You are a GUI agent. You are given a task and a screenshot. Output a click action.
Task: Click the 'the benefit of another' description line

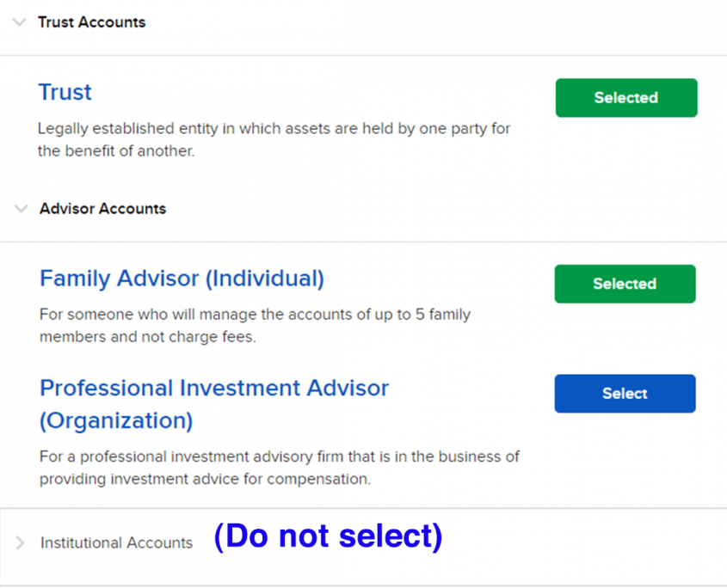[x=116, y=151]
